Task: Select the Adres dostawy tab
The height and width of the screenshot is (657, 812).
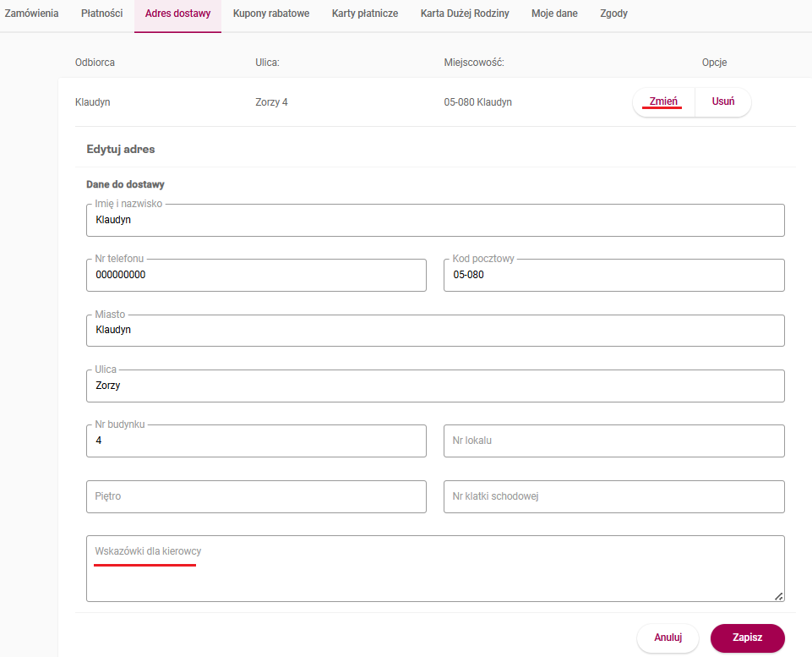Action: pos(177,14)
